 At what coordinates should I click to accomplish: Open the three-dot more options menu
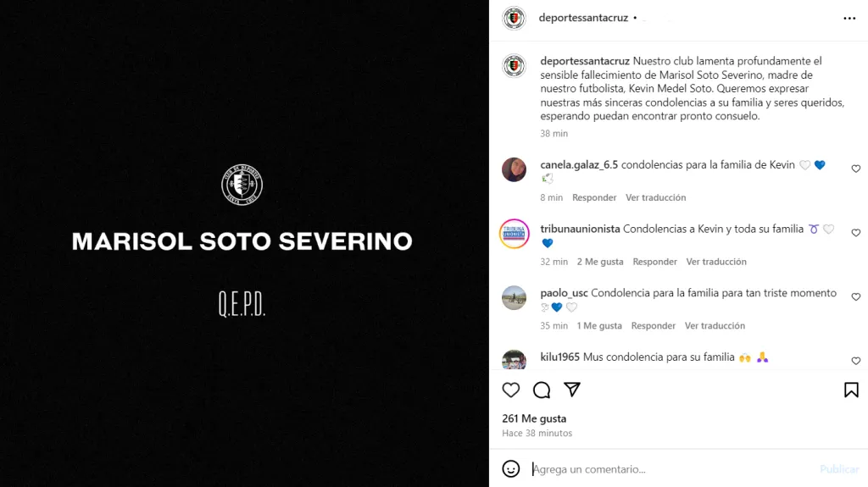[849, 19]
